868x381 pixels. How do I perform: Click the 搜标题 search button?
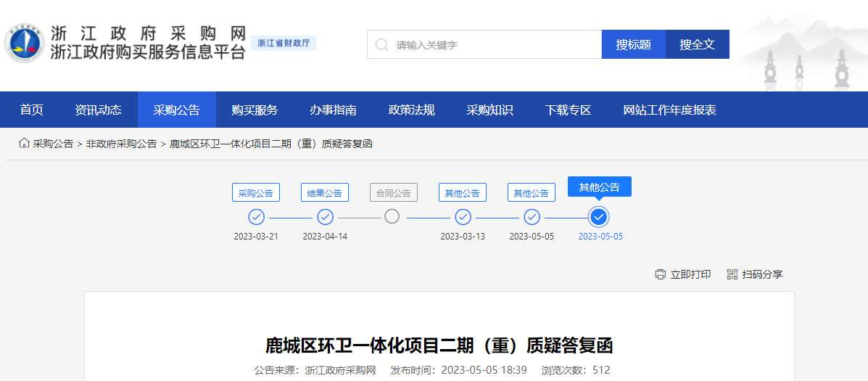pyautogui.click(x=633, y=44)
